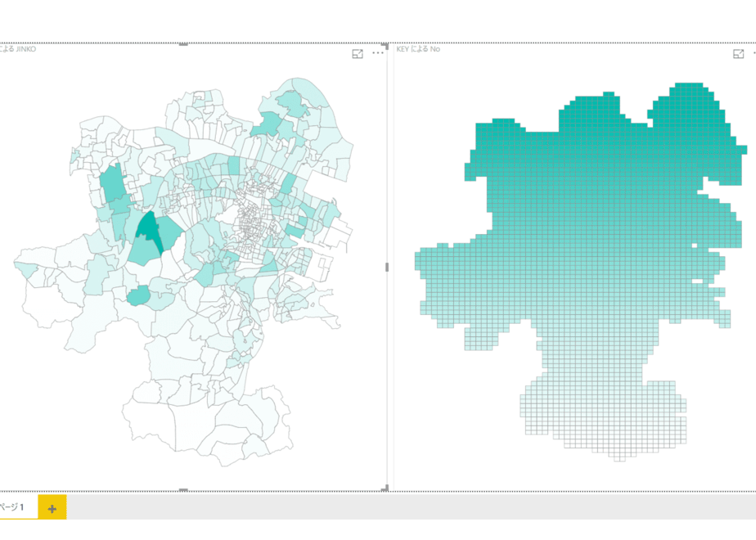756x540 pixels.
Task: Select the darkest teal district on the map
Action: 149,228
